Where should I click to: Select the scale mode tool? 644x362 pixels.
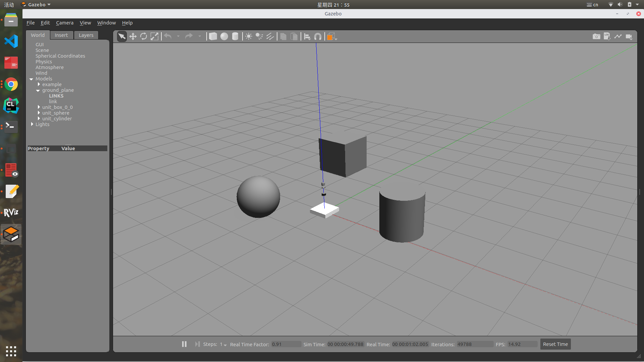point(154,37)
